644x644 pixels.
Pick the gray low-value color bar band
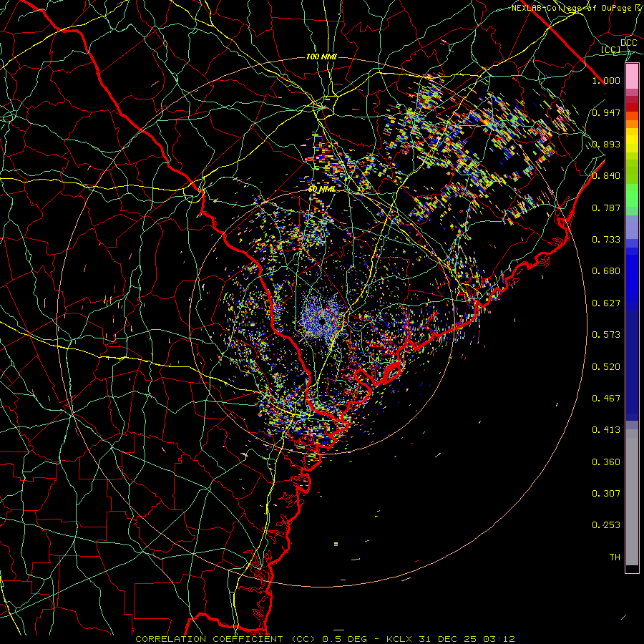coord(632,497)
